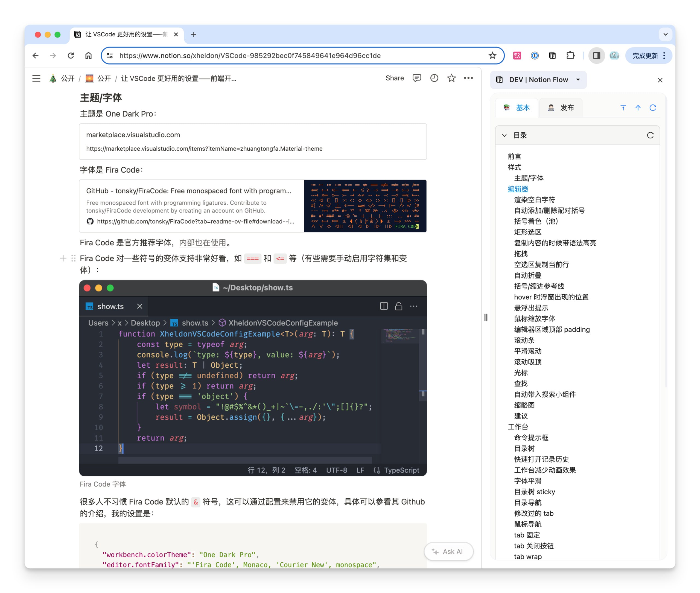Open the show.ts code screenshot image
The image size is (700, 593).
coord(253,378)
